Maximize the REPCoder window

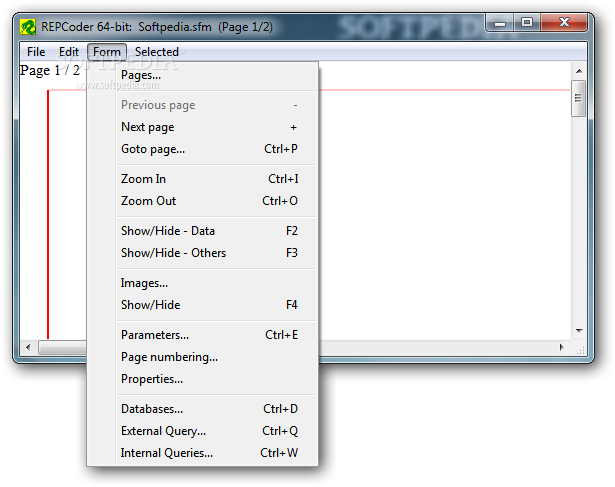coord(527,22)
